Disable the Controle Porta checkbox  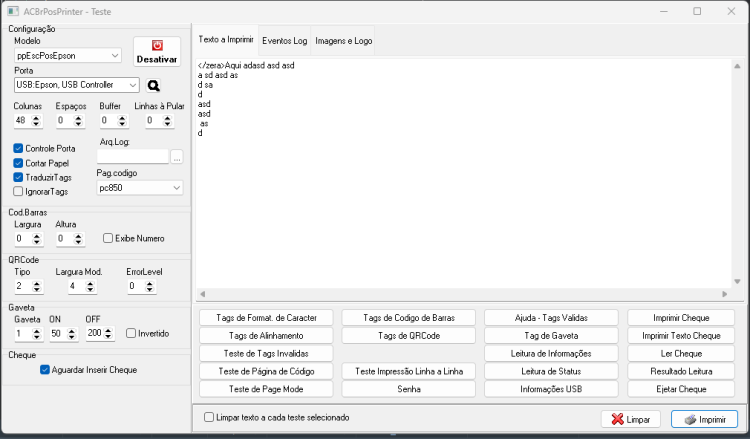pyautogui.click(x=18, y=148)
